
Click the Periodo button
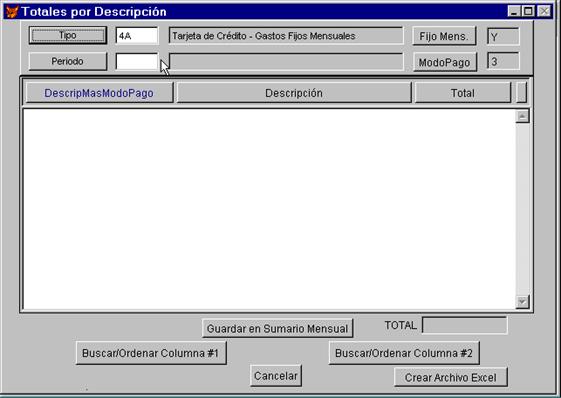coord(68,61)
